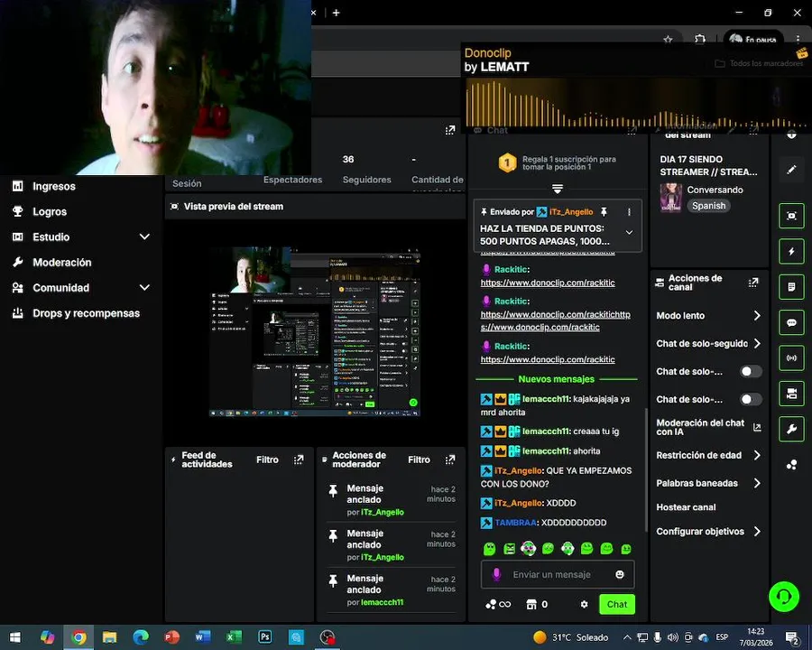Click the lightning bolt quick action icon
Screen dimensions: 812x650
point(791,251)
